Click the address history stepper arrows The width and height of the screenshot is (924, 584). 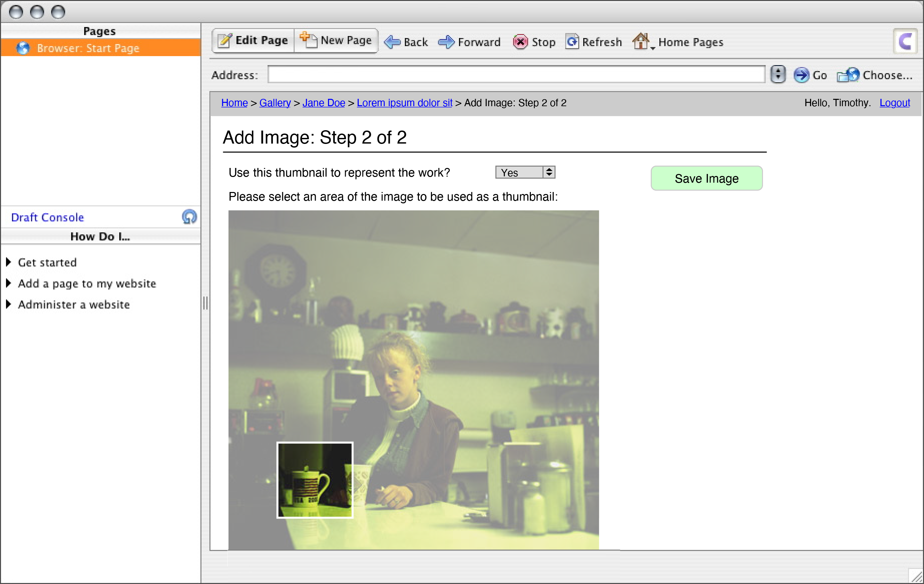[778, 74]
